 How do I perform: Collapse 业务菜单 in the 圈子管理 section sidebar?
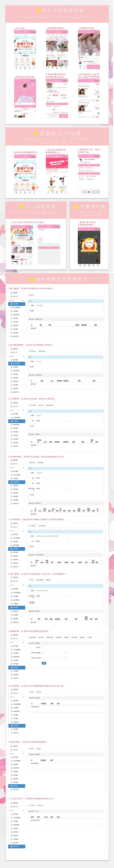pyautogui.click(x=23, y=300)
